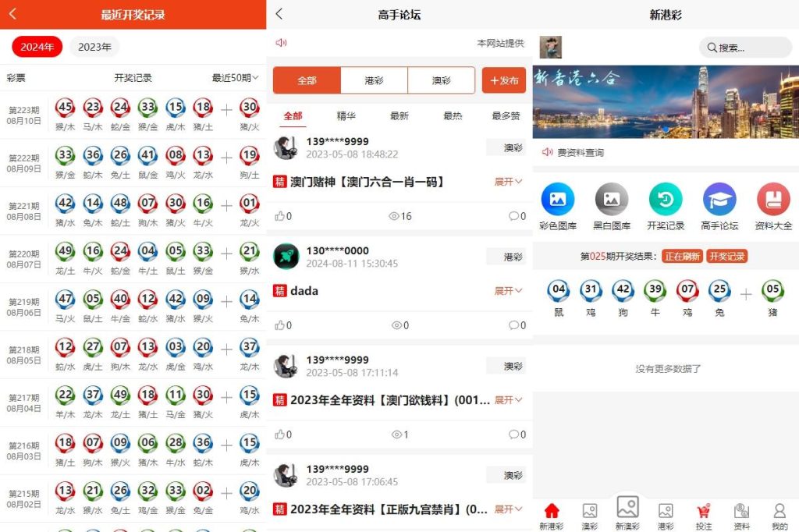Viewport: 799px width, 532px height.
Task: Open the 资料大全 book icon
Action: coord(773,200)
